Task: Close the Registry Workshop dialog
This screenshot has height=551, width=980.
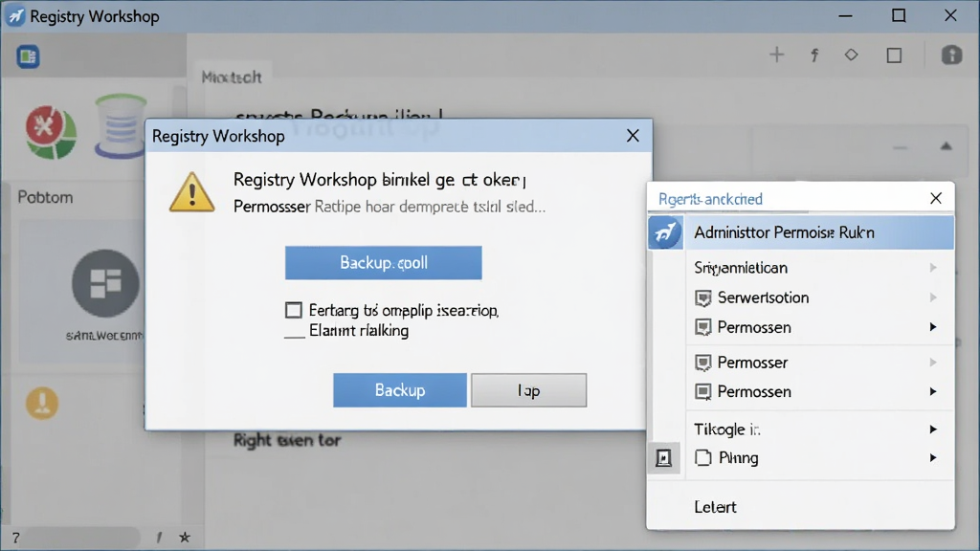Action: 633,136
